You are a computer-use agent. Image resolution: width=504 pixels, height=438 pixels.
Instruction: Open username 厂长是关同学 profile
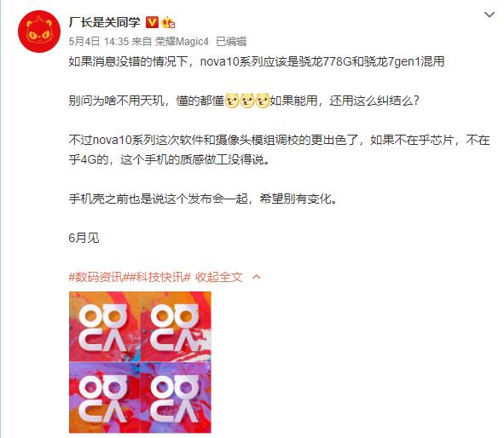coord(104,22)
